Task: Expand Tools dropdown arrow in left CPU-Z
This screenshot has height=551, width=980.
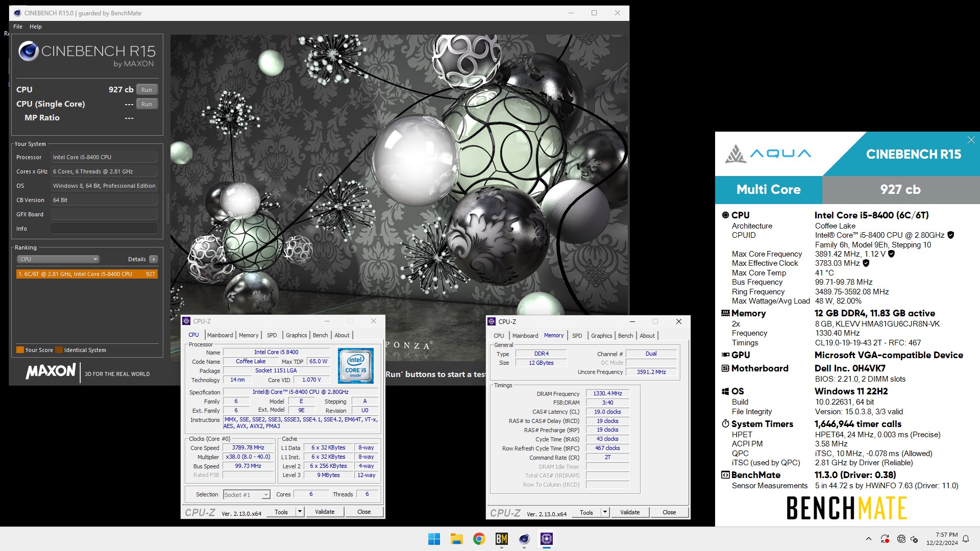Action: (300, 512)
